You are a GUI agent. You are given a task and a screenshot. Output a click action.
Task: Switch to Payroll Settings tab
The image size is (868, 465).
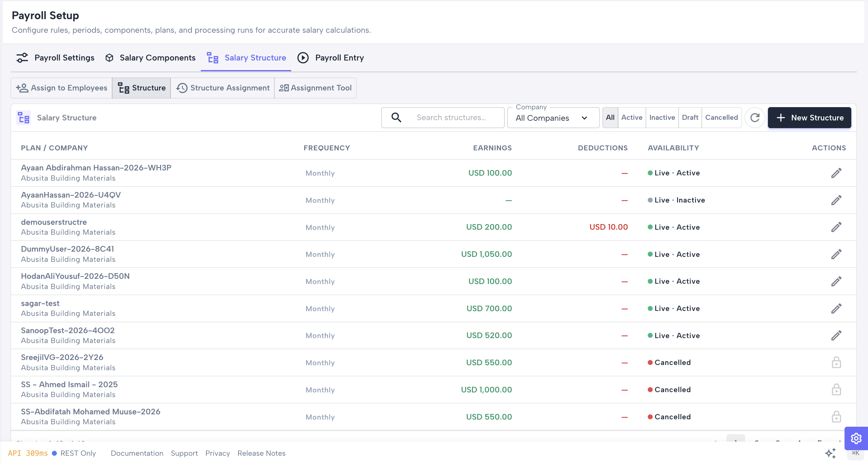[56, 58]
